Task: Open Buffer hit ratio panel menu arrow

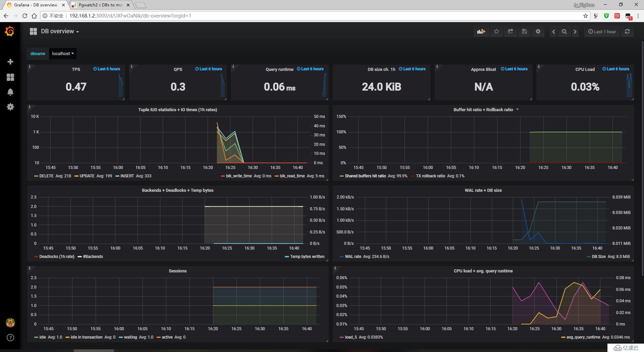Action: click(x=518, y=109)
